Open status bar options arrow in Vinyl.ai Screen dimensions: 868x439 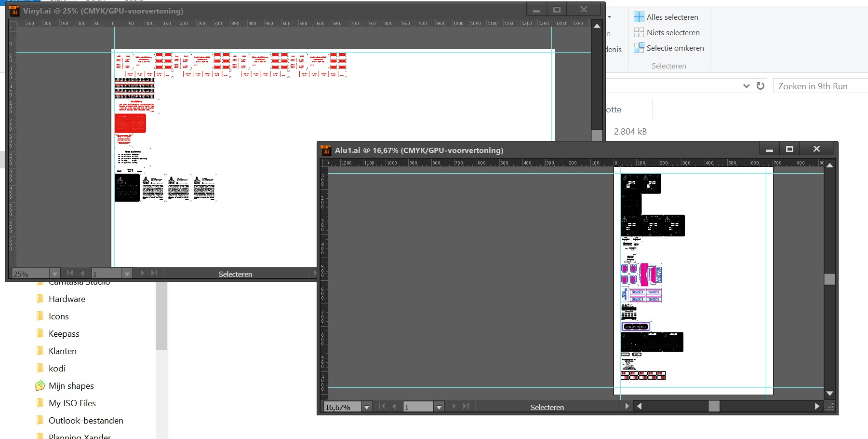(x=315, y=273)
